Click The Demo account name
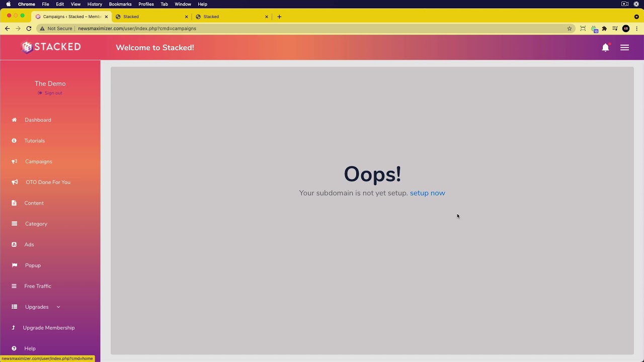The height and width of the screenshot is (362, 644). pyautogui.click(x=50, y=83)
